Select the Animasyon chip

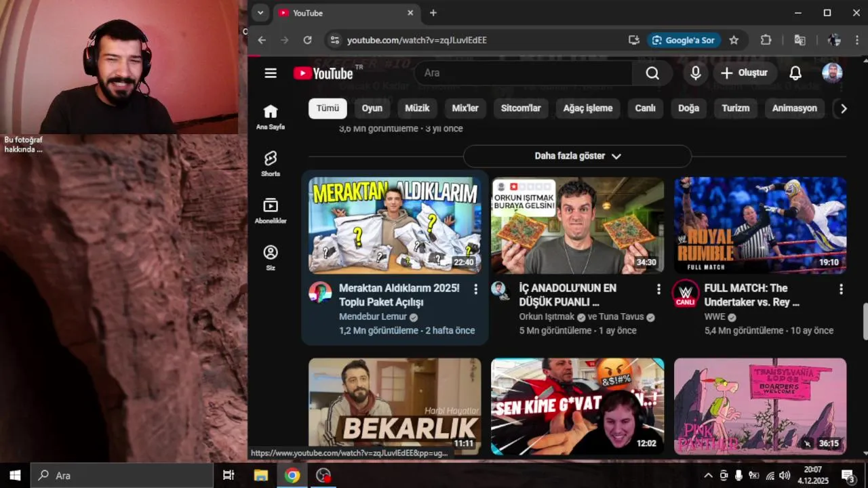click(x=794, y=108)
